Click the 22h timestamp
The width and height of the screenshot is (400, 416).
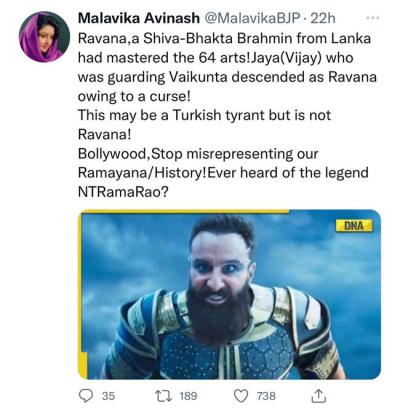point(323,18)
